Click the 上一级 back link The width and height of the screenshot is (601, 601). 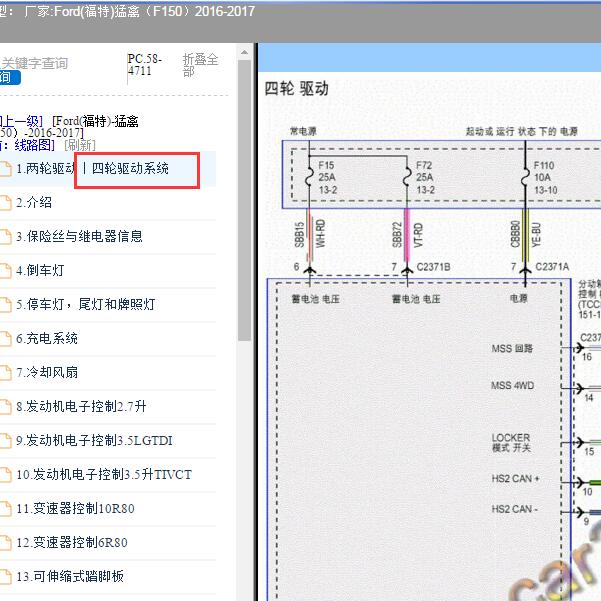21,121
